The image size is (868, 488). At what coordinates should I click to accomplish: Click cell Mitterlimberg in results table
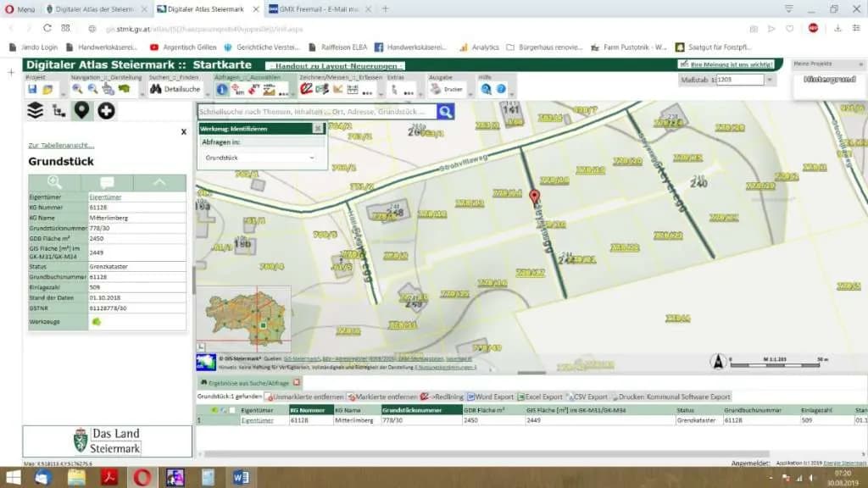(357, 420)
